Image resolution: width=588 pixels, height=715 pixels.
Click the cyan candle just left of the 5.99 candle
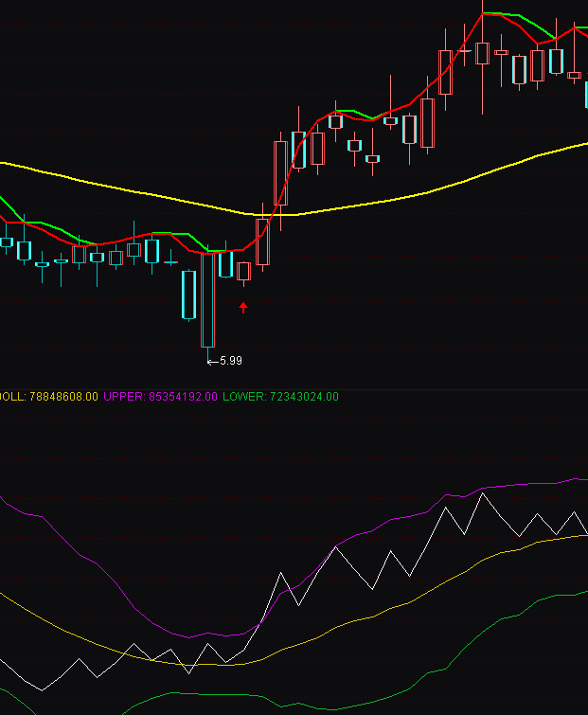pos(189,295)
